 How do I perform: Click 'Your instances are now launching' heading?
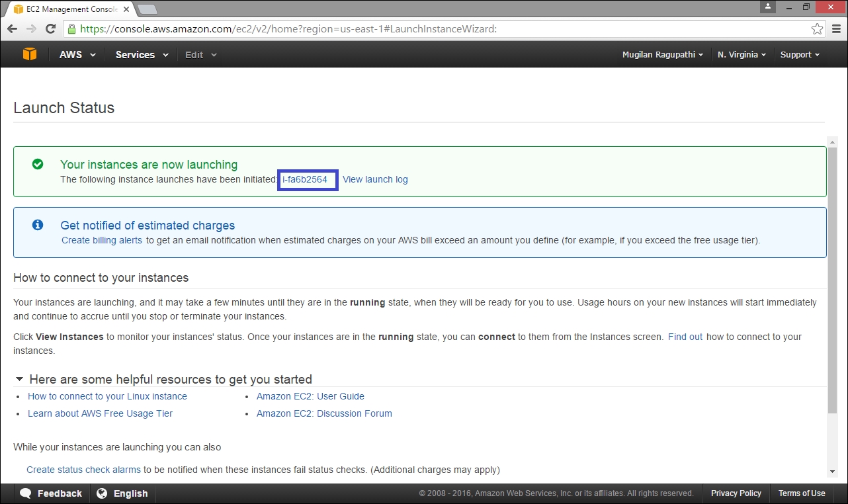(149, 165)
